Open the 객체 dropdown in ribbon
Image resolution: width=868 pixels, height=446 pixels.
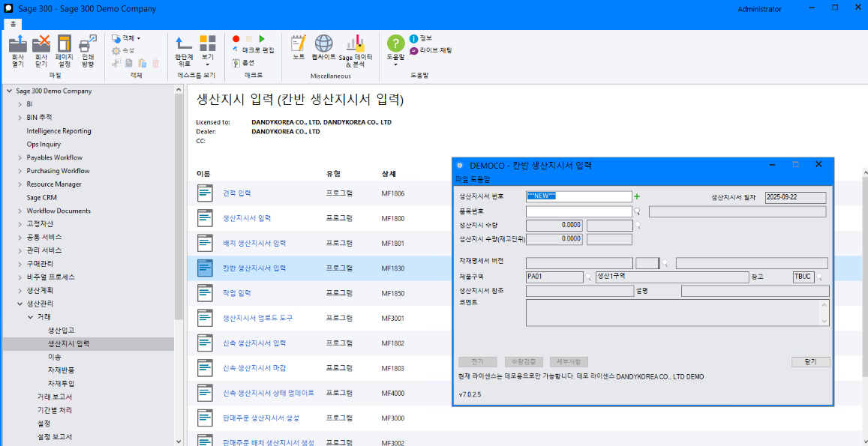(x=129, y=37)
